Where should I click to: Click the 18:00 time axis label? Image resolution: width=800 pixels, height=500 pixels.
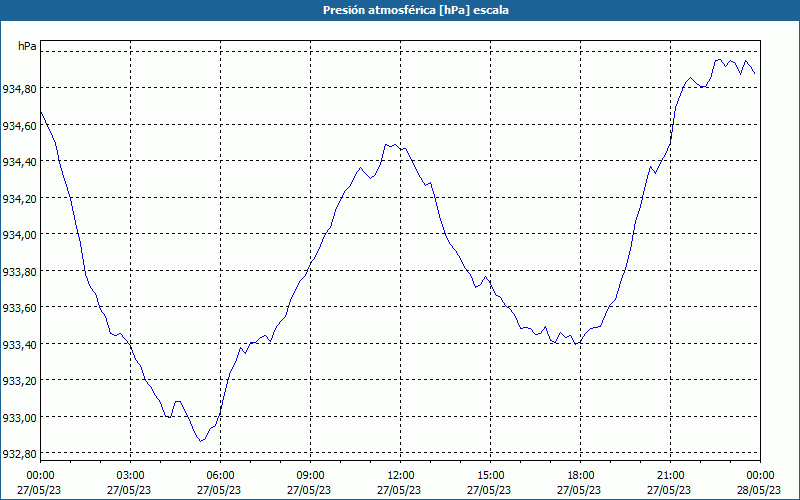(x=581, y=476)
